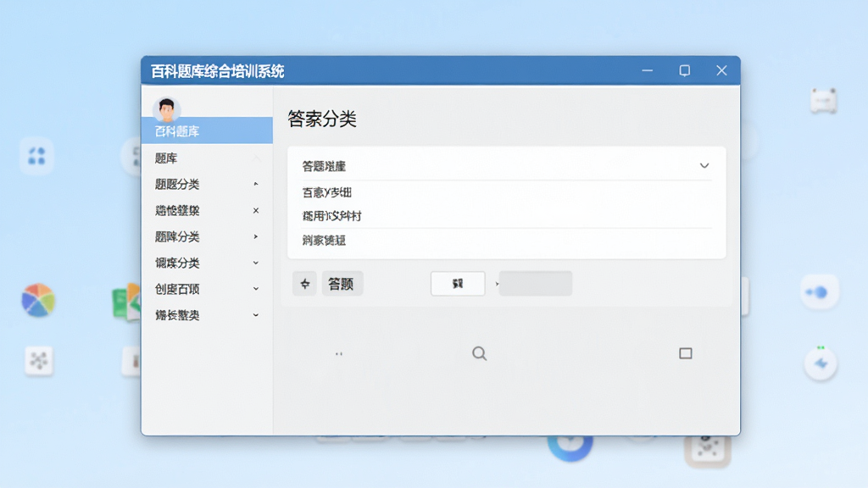Viewport: 868px width, 488px height.
Task: Click the square outline icon at lower right
Action: pos(685,353)
